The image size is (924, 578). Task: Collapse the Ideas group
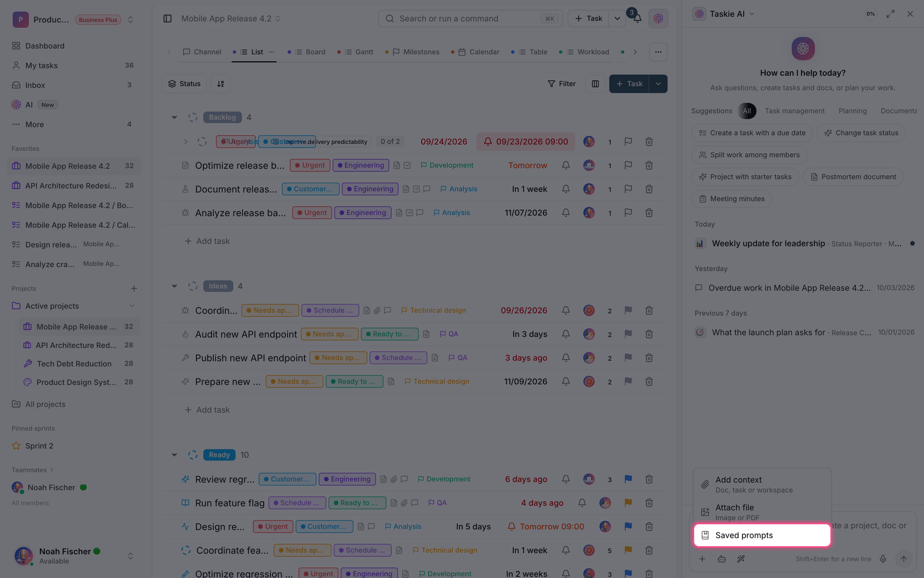coord(174,286)
